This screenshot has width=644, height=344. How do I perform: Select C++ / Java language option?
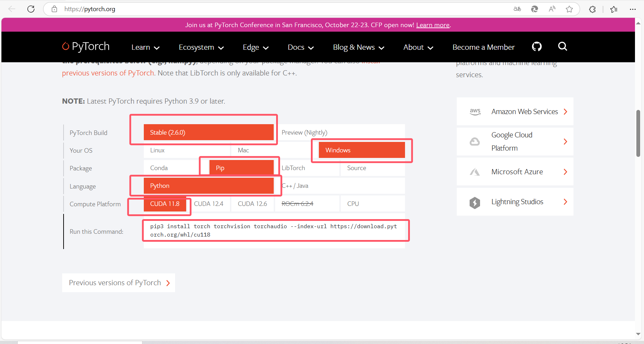[340, 186]
